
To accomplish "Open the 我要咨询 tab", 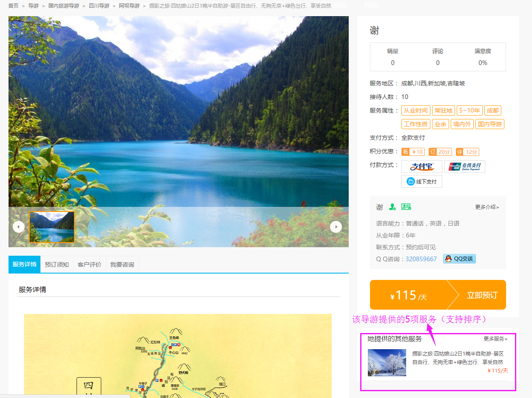I will click(122, 265).
